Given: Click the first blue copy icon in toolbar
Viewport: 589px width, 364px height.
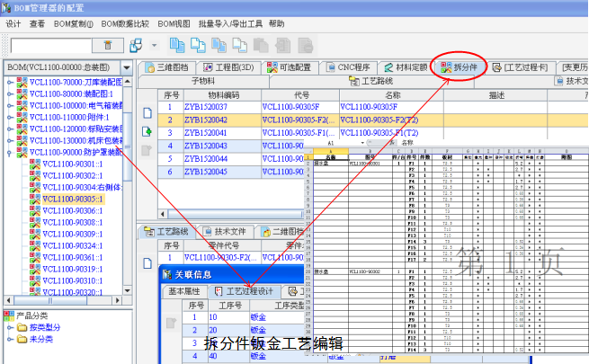Looking at the screenshot, I should (178, 45).
